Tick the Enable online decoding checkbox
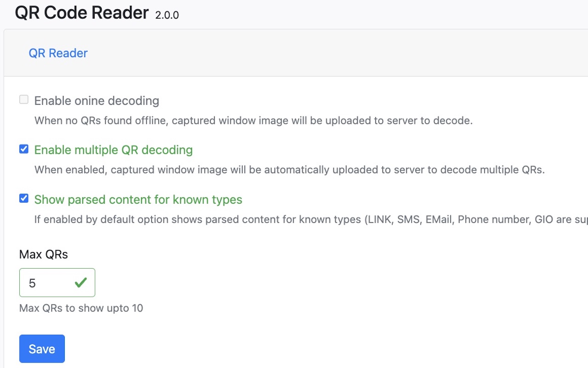Screen dimensions: 588x368 24,100
